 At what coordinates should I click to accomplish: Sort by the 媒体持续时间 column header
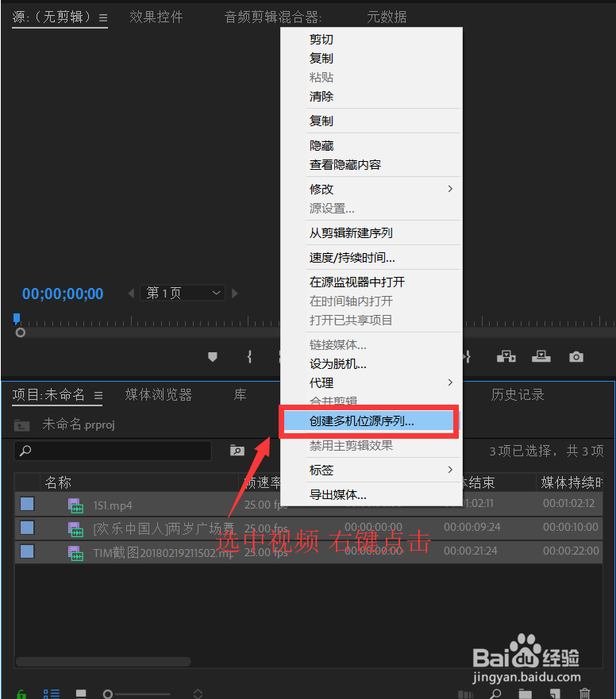[x=572, y=482]
